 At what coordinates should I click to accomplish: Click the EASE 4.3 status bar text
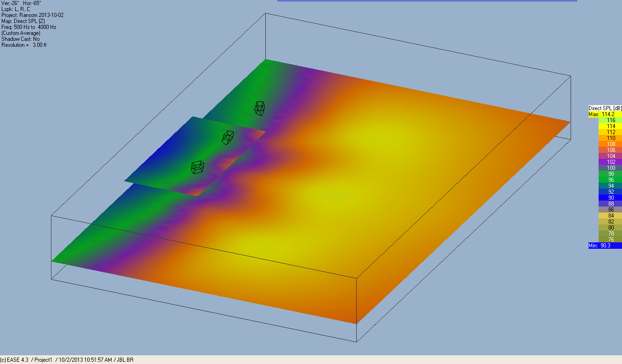click(x=67, y=360)
